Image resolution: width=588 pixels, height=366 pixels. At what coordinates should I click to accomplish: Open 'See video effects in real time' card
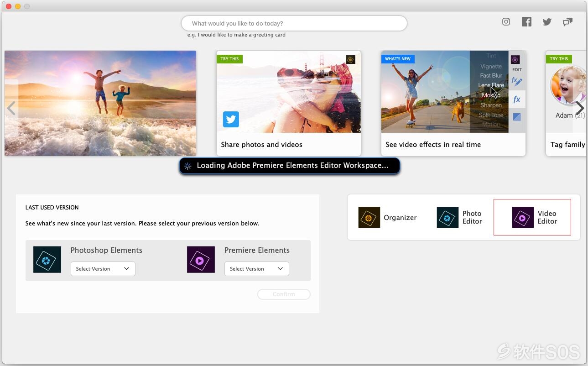click(453, 103)
